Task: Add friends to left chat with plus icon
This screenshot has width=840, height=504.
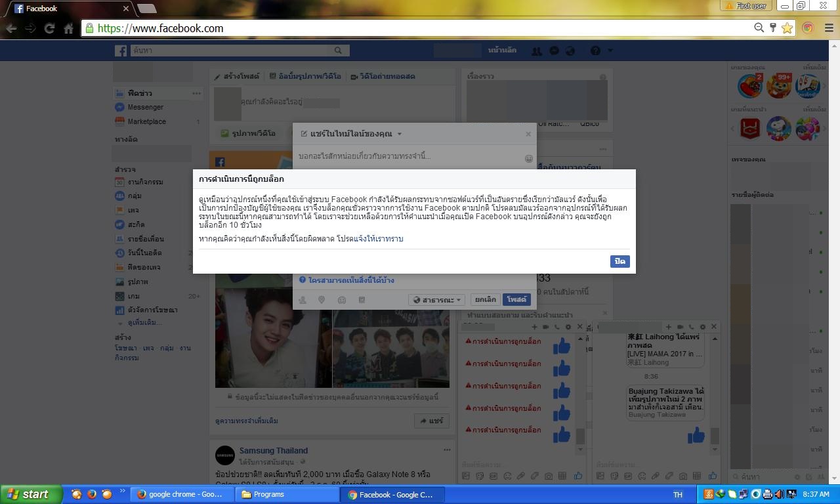Action: pyautogui.click(x=534, y=327)
